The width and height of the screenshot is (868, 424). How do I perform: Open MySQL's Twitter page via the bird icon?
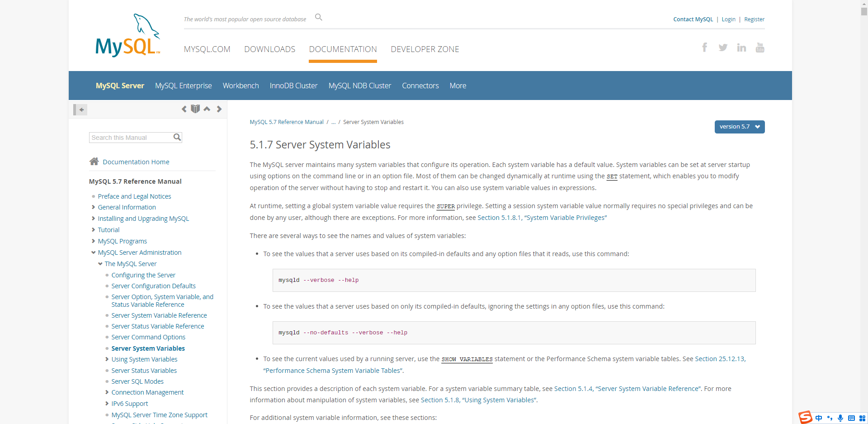click(x=723, y=47)
